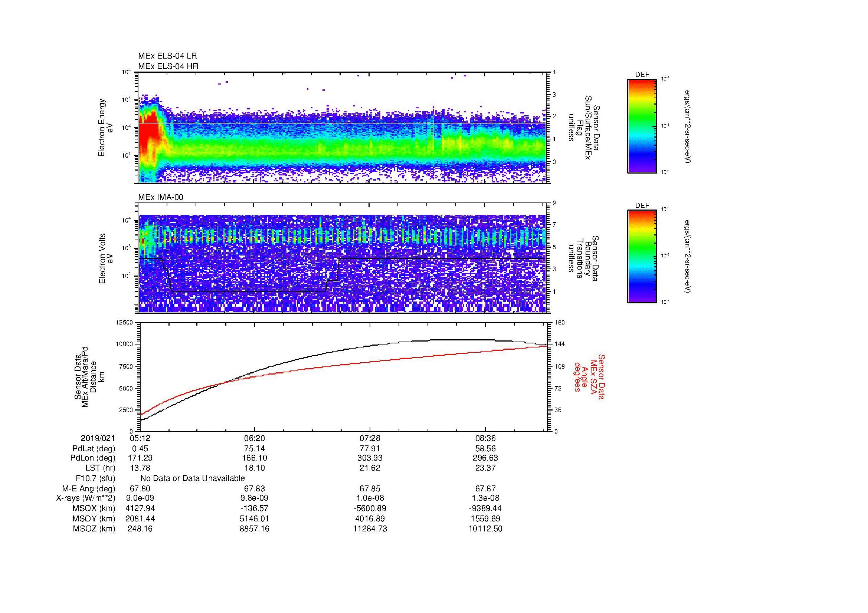Click the 'MSOX (km)' row label
The width and height of the screenshot is (868, 613).
pos(94,508)
